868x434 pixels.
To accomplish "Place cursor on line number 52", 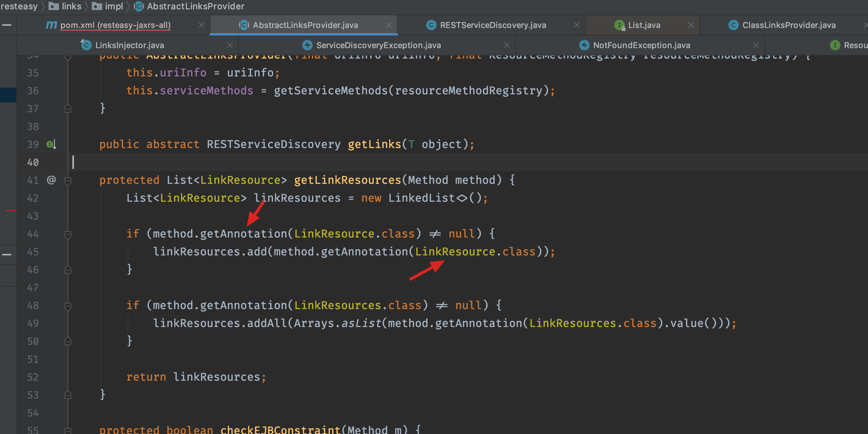I will [x=33, y=377].
